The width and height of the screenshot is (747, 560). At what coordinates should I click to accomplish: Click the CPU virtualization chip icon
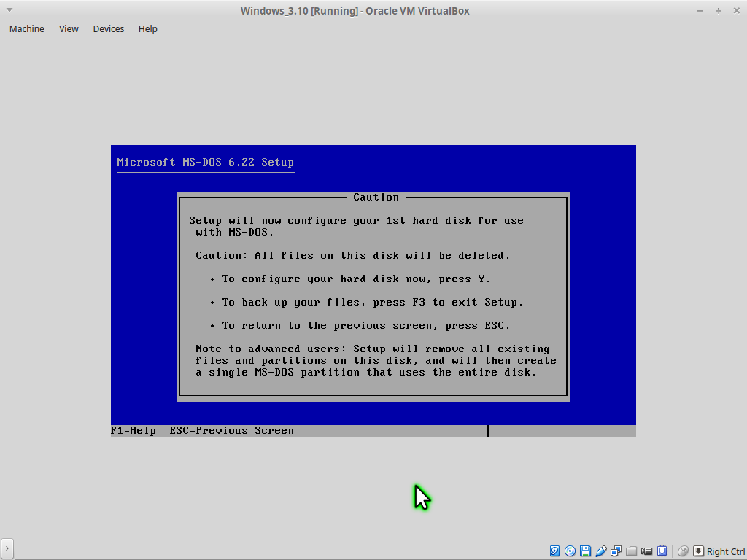(x=662, y=551)
